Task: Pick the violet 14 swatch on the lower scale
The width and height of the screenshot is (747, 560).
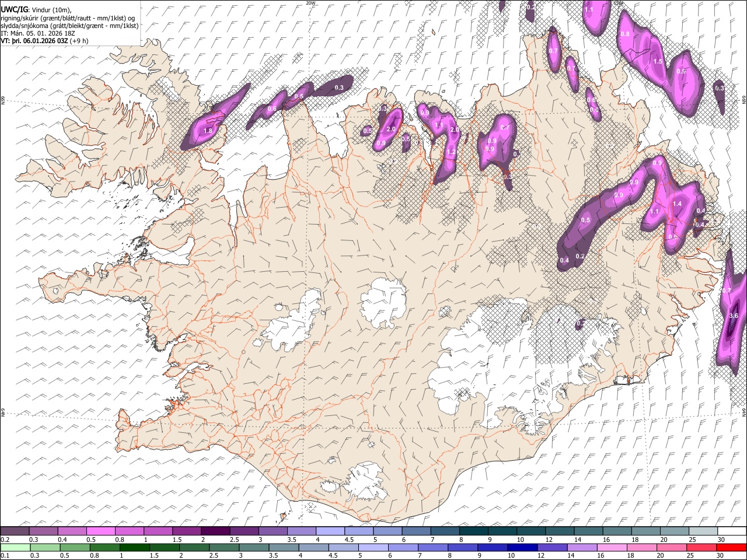Action: [581, 547]
